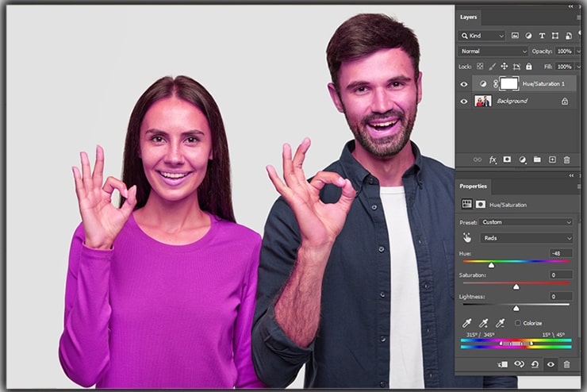Open the Preset Custom dropdown
The width and height of the screenshot is (587, 392).
[x=526, y=222]
